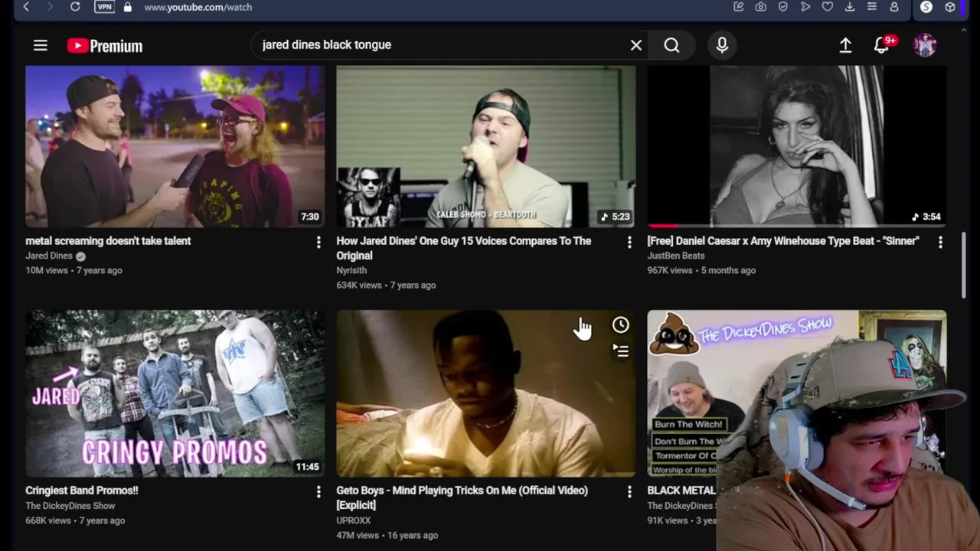Open title 'metal screaming doesn't take talent'
The width and height of the screenshot is (980, 551).
coord(108,240)
